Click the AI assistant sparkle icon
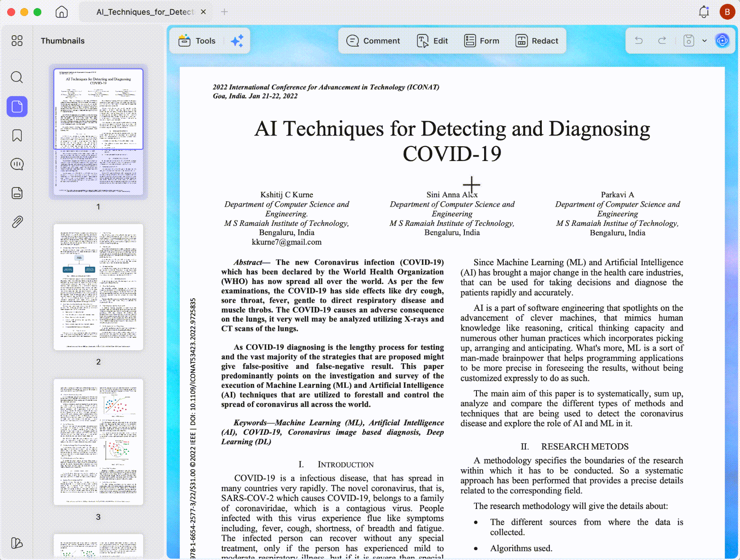740x560 pixels. 237,41
